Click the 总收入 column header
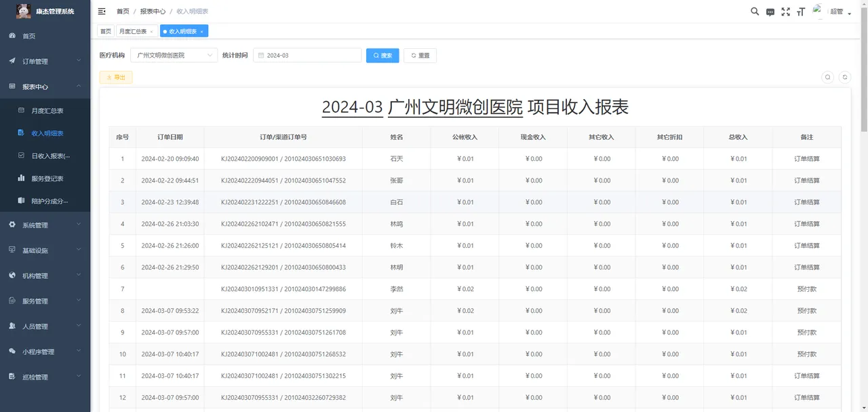 [x=738, y=137]
